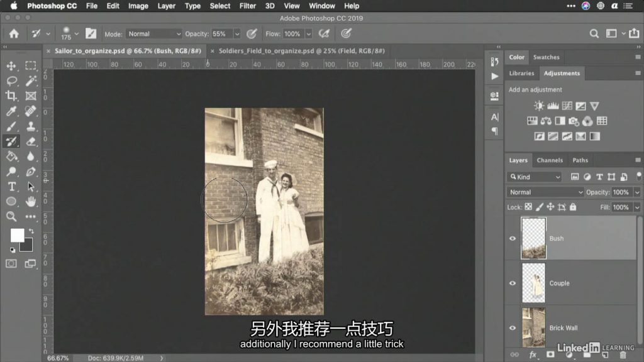Select the Eraser tool
The image size is (644, 362).
tap(31, 141)
